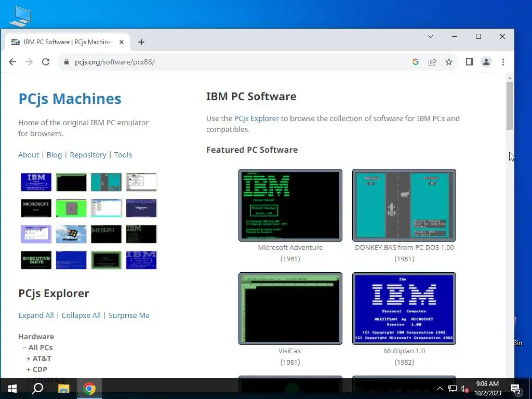The height and width of the screenshot is (399, 532).
Task: Open the About link
Action: click(29, 155)
